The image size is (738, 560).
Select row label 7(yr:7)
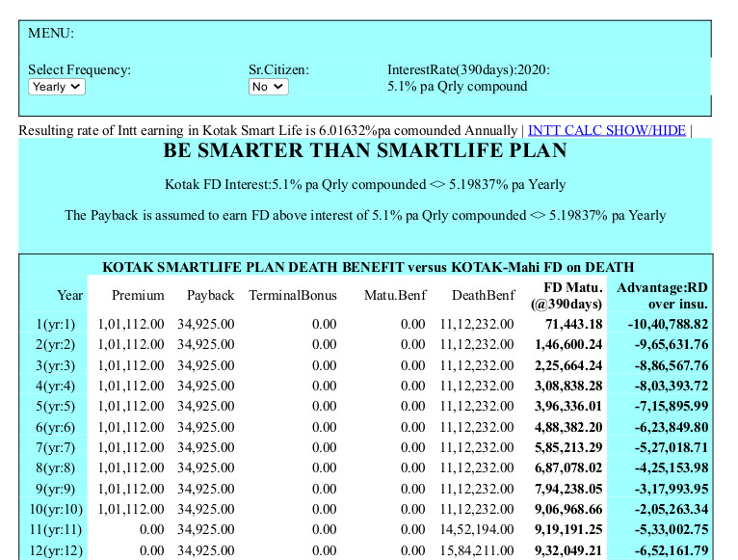click(55, 448)
